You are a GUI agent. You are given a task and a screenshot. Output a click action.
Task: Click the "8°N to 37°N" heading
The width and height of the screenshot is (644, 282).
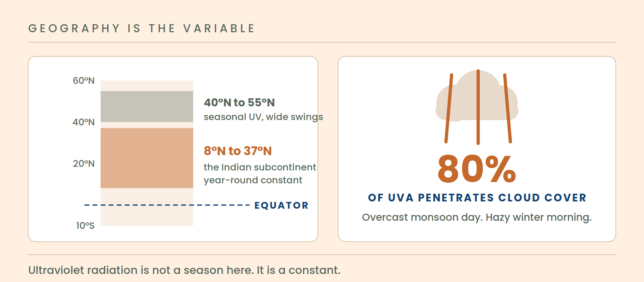click(238, 151)
